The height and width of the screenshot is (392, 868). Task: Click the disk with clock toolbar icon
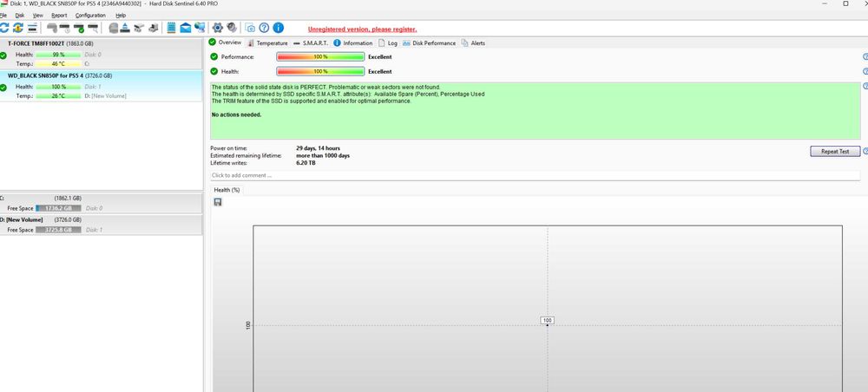coord(65,28)
